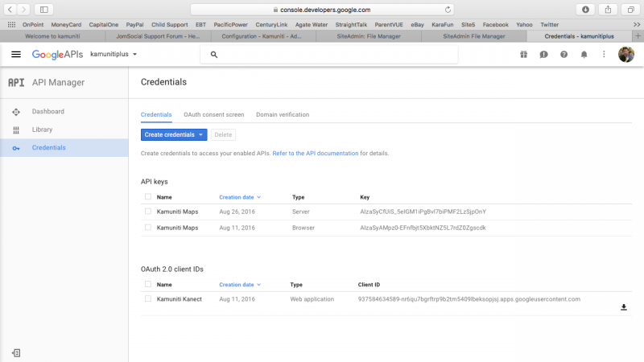This screenshot has height=362, width=644.
Task: Switch to SiteAdmin: File Manager tab
Action: pos(369,36)
